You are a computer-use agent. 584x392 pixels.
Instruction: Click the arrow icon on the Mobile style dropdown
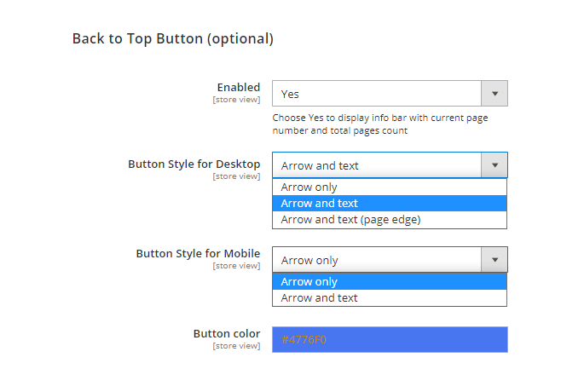494,260
